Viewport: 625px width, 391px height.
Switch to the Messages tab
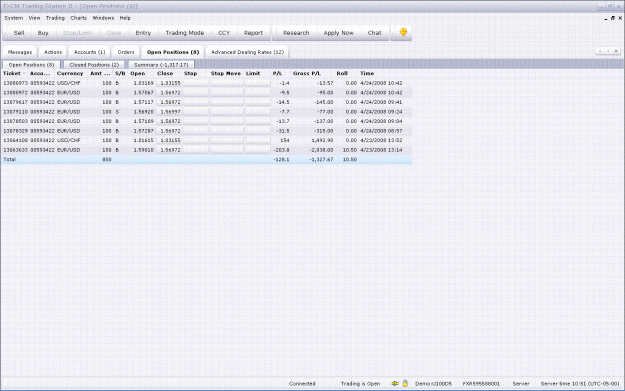[x=20, y=52]
